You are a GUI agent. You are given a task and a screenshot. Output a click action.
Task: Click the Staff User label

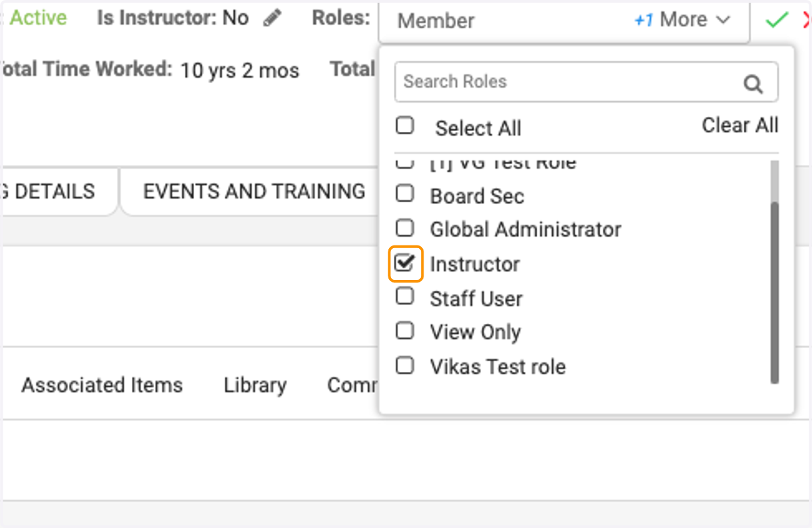pos(476,298)
